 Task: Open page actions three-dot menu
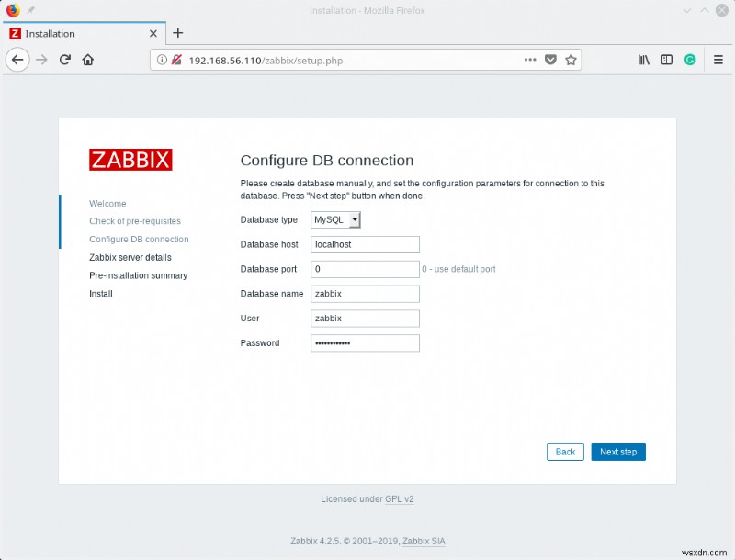tap(530, 60)
